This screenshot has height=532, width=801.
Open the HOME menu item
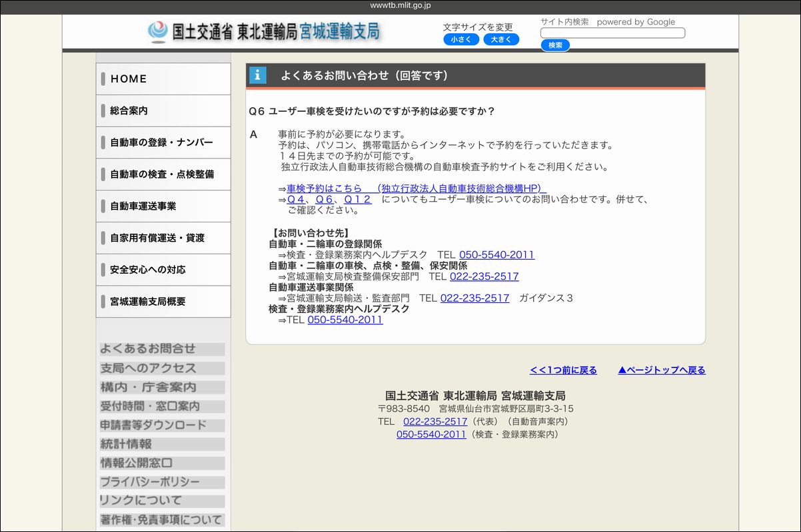tap(163, 79)
